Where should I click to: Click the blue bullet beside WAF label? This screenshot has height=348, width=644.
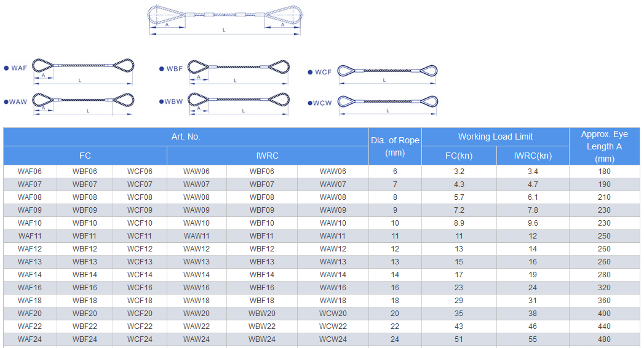6,68
